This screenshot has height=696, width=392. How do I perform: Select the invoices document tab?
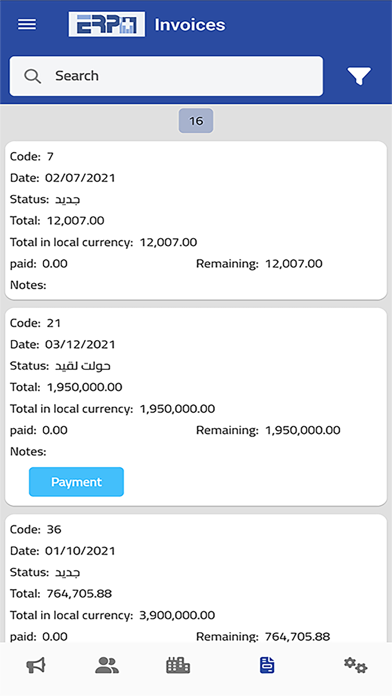click(267, 665)
